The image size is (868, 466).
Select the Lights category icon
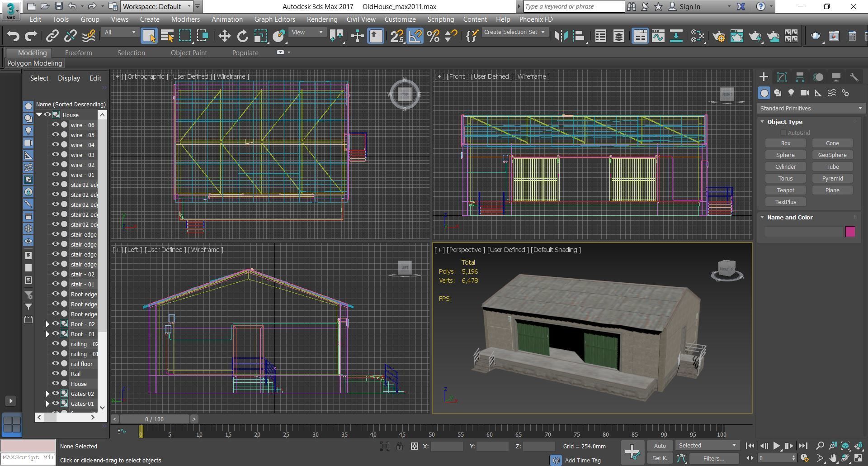pos(791,93)
